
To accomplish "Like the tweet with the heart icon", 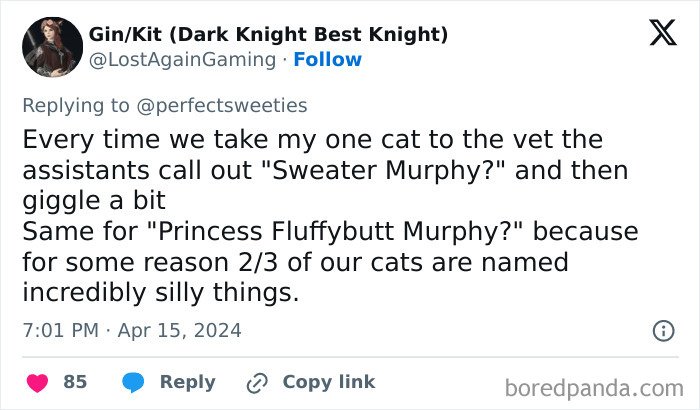I will [37, 382].
